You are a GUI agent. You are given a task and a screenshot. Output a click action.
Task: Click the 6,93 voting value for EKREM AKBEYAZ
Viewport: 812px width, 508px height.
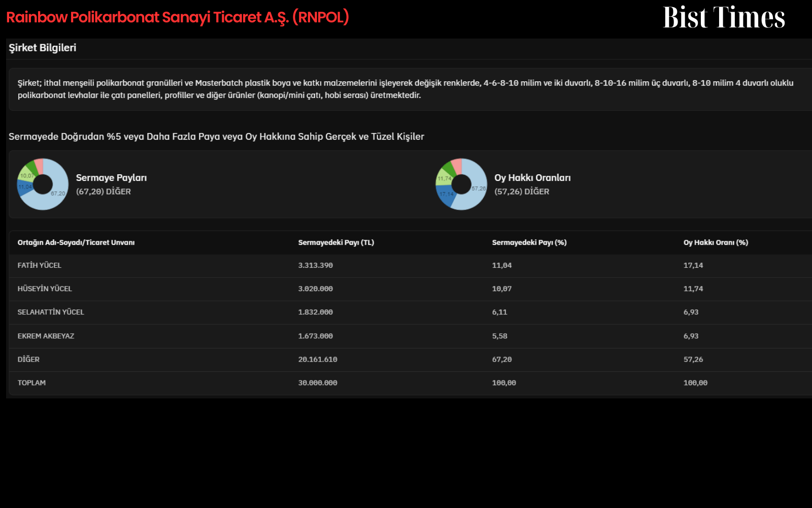pos(691,336)
